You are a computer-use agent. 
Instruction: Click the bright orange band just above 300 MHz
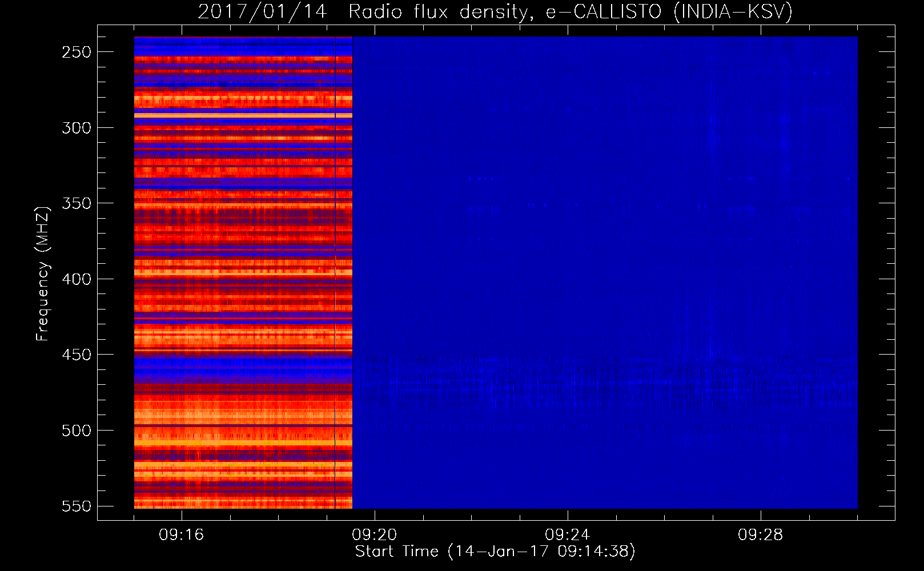(x=243, y=115)
